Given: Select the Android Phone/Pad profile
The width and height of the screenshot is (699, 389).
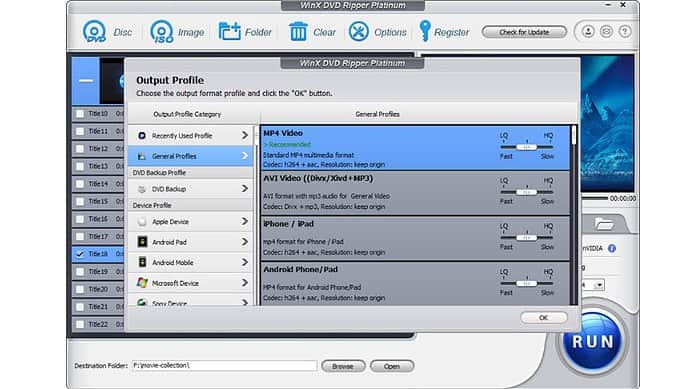Looking at the screenshot, I should (415, 284).
